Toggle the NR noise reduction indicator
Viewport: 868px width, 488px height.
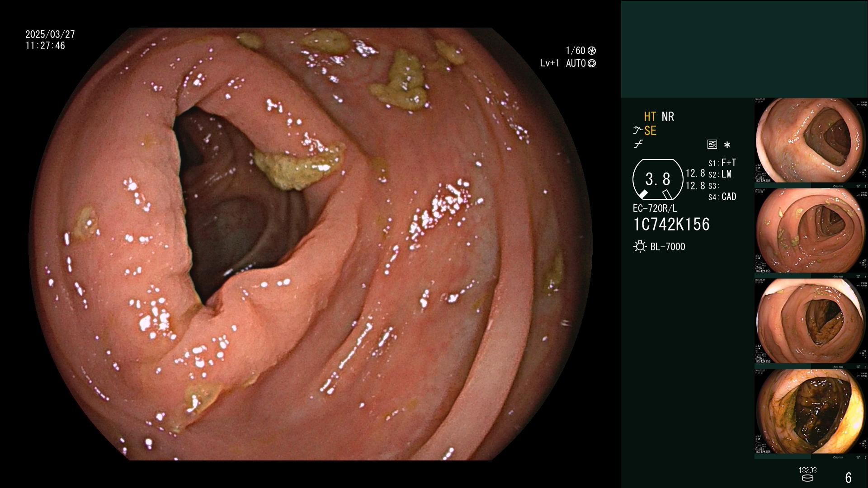point(668,117)
